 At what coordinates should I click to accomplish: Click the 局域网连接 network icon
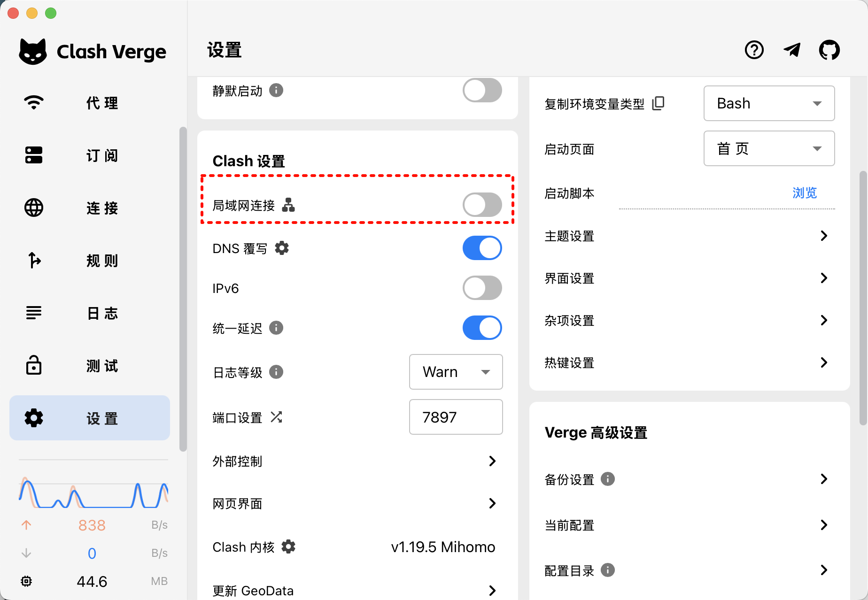click(288, 205)
